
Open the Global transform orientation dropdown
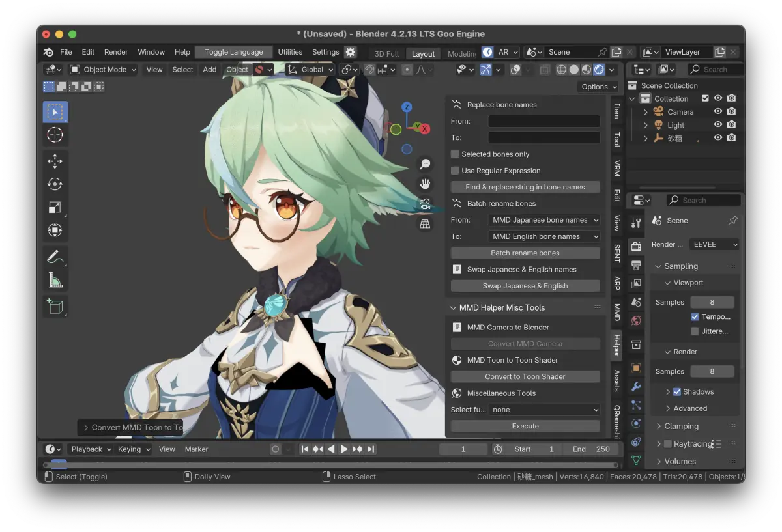point(311,70)
